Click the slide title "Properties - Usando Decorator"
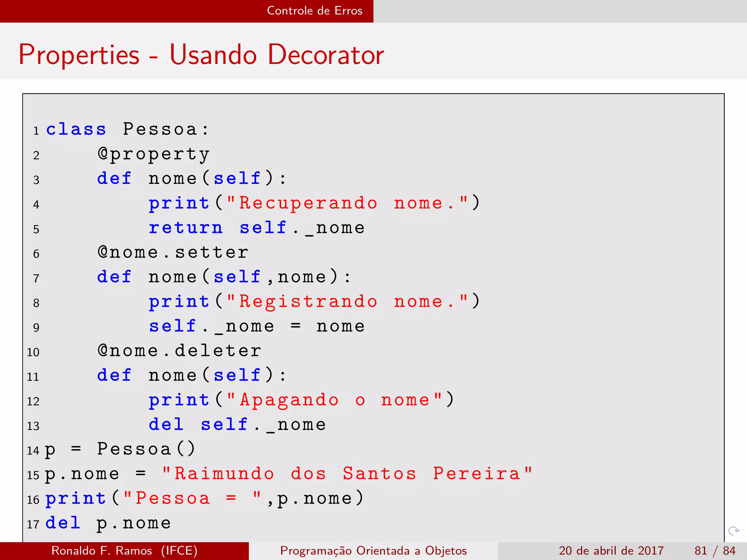747x560 pixels. click(x=201, y=55)
